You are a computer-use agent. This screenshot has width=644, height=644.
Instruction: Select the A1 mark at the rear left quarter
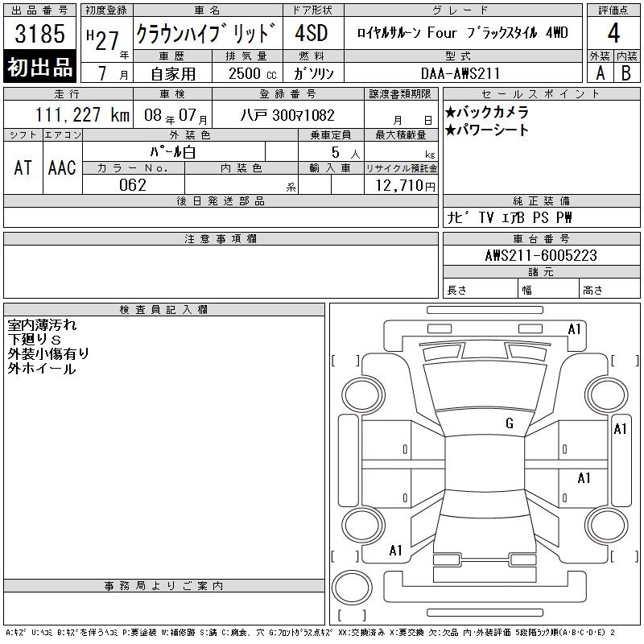[x=395, y=551]
